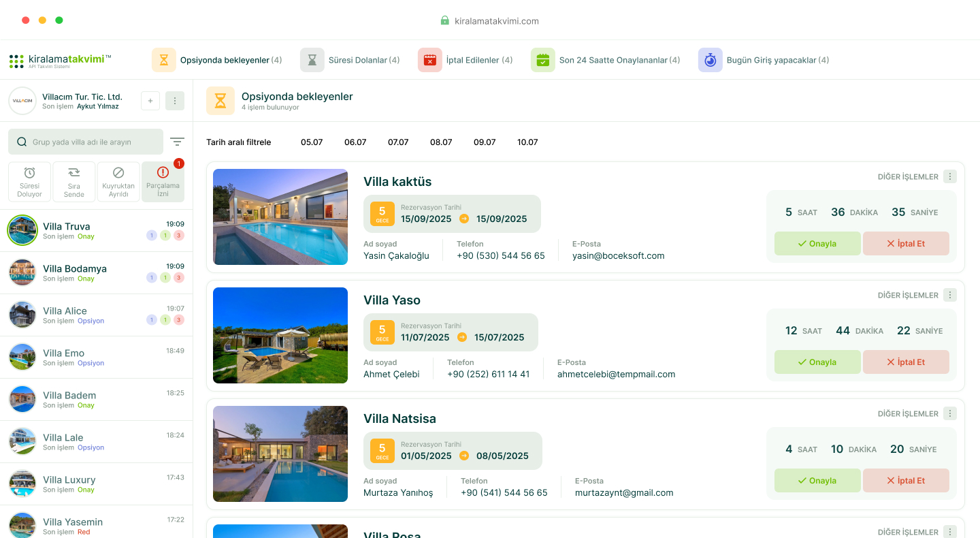Click the Bugün Giriş yapacaklar stopwatch icon
980x538 pixels.
710,60
